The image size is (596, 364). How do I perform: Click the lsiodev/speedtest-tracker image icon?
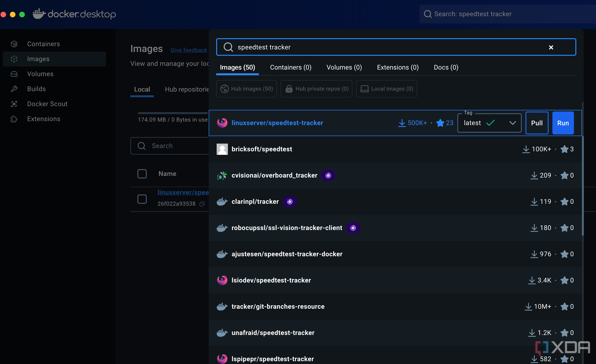coord(222,280)
